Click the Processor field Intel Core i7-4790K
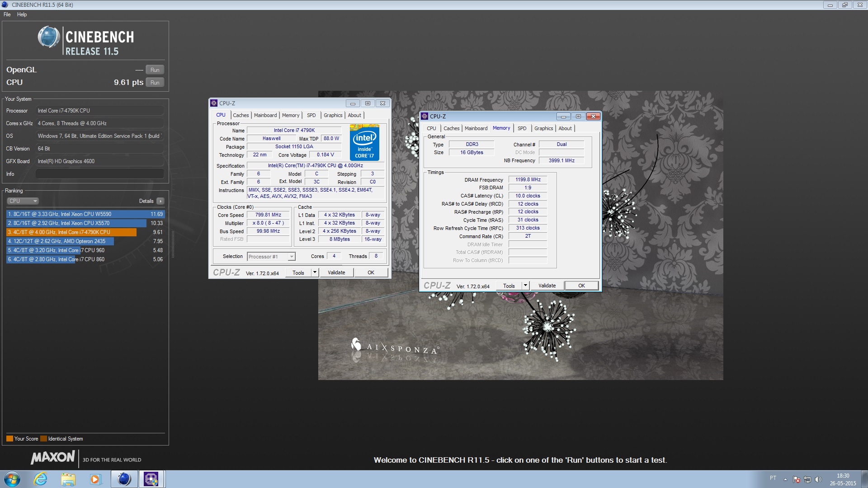Viewport: 868px width, 488px height. tap(99, 111)
